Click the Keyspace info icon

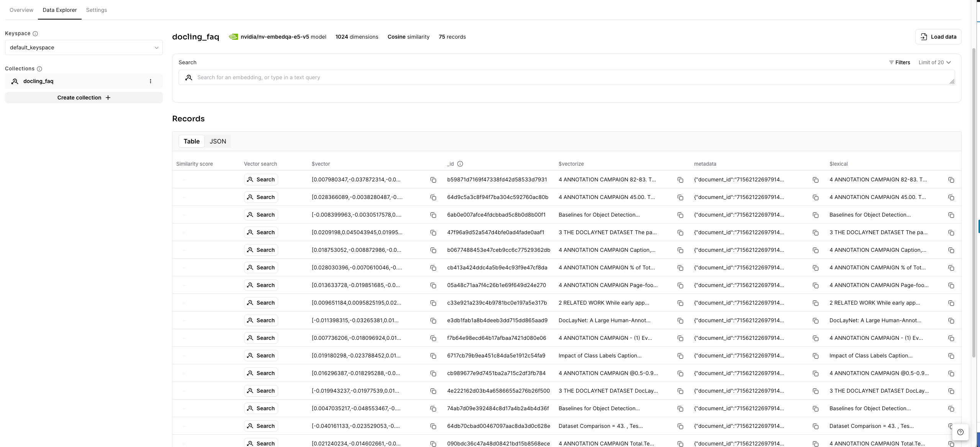[x=35, y=34]
